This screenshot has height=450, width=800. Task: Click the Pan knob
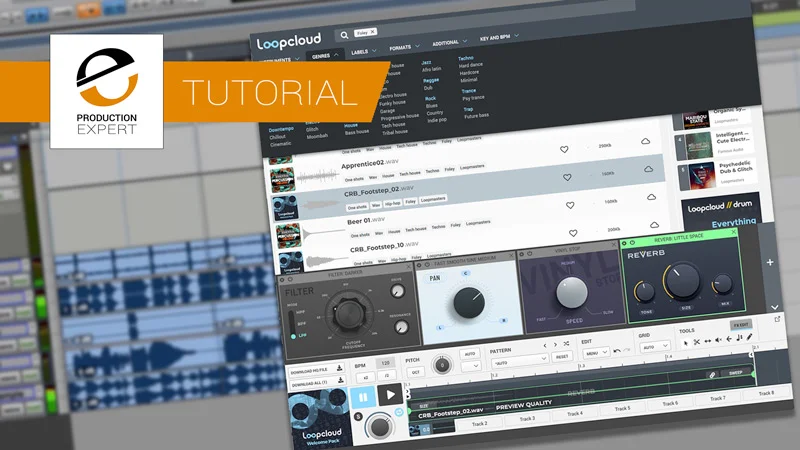(469, 303)
